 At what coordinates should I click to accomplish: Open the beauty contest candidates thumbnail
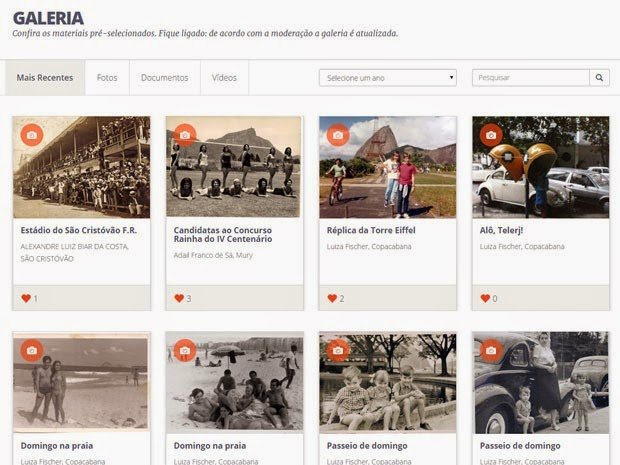click(234, 167)
